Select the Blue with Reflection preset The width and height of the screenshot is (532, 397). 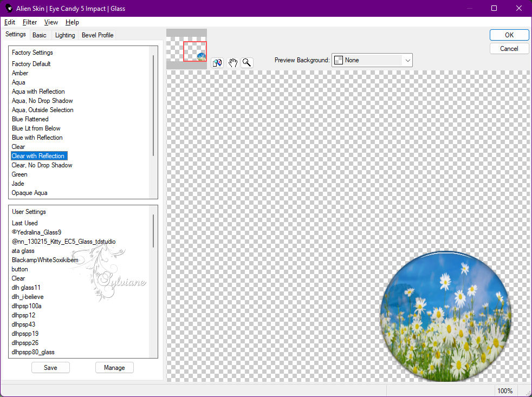pos(37,138)
